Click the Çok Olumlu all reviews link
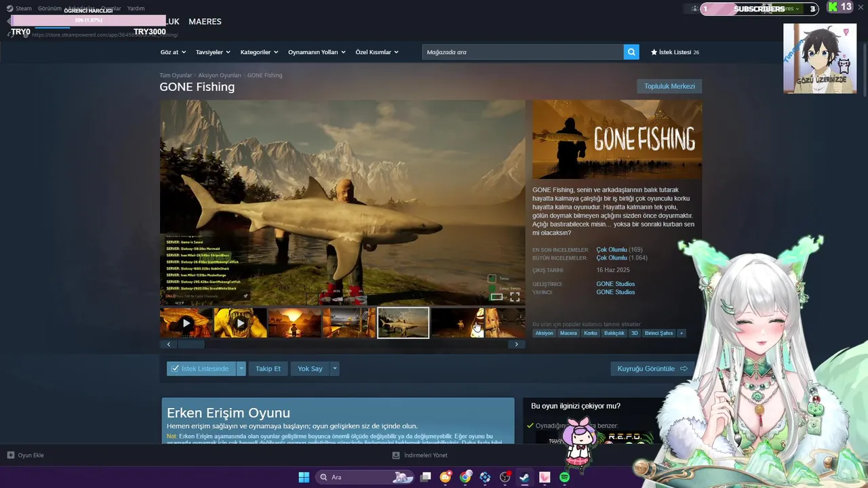This screenshot has width=868, height=488. [612, 258]
